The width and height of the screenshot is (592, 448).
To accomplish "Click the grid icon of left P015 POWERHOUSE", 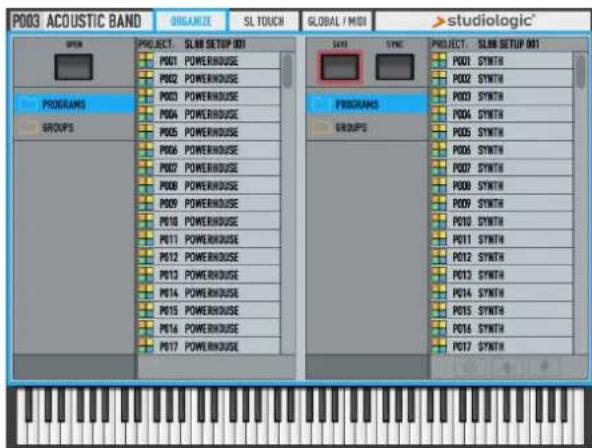I will pos(146,310).
